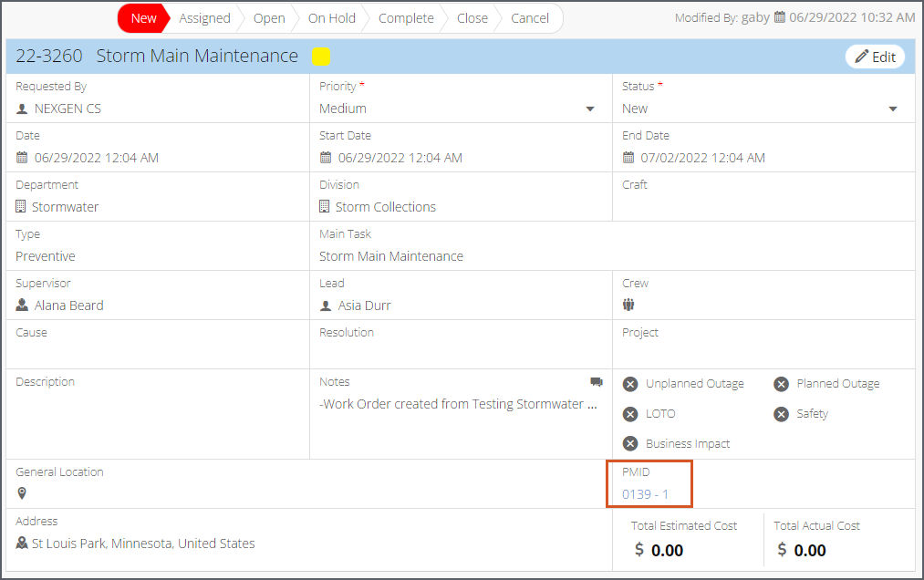Viewport: 924px width, 580px height.
Task: Click the Crew people icon
Action: [x=628, y=305]
